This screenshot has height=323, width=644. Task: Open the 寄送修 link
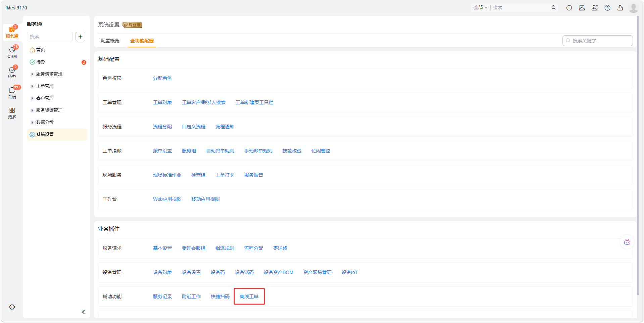click(280, 248)
